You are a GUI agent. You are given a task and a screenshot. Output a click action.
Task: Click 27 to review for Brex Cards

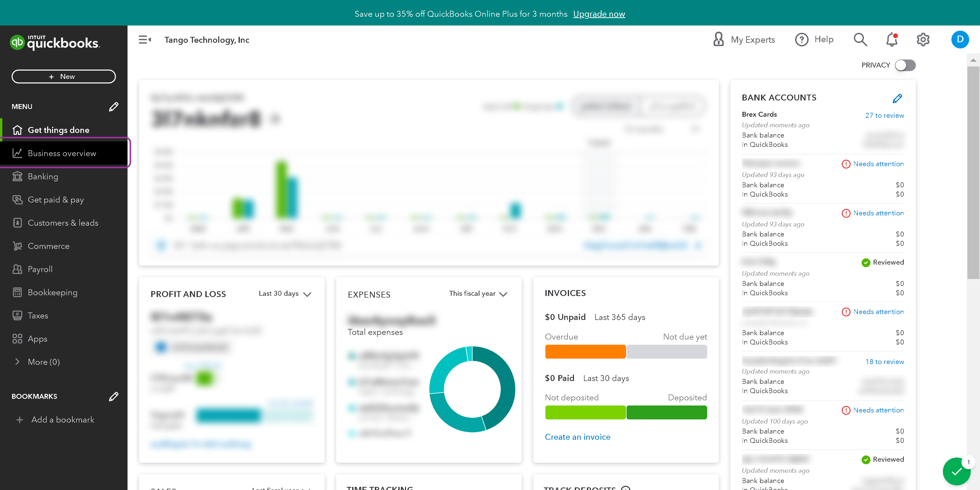click(884, 115)
